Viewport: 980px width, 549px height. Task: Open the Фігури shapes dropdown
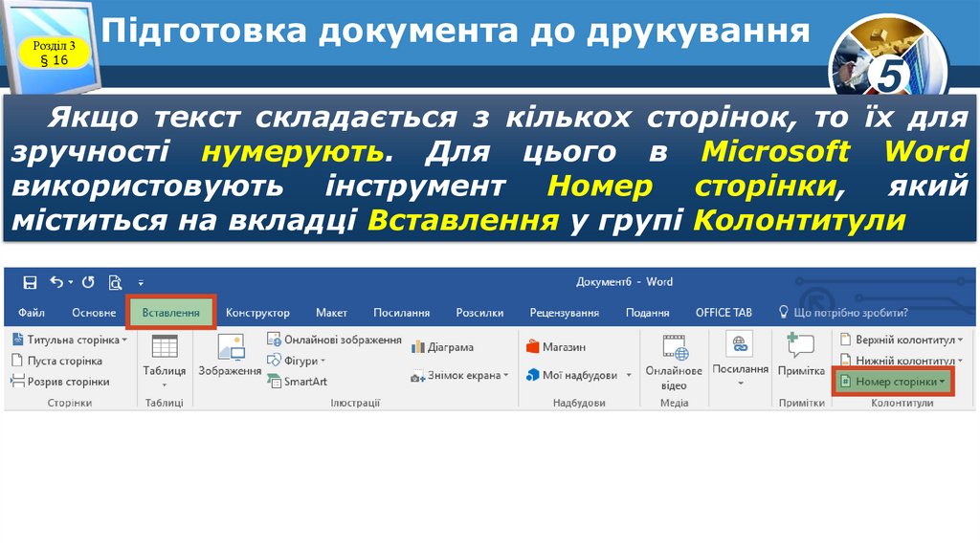[297, 361]
